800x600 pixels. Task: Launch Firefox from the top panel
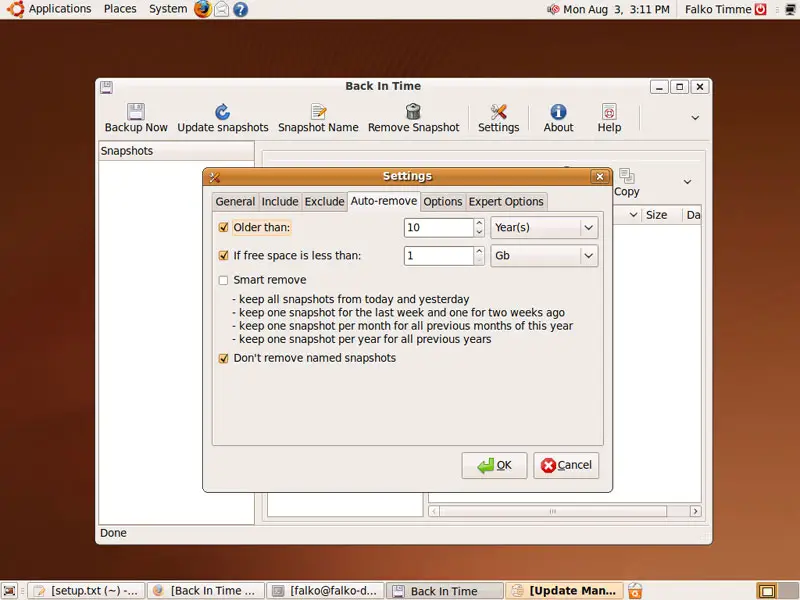pyautogui.click(x=203, y=9)
